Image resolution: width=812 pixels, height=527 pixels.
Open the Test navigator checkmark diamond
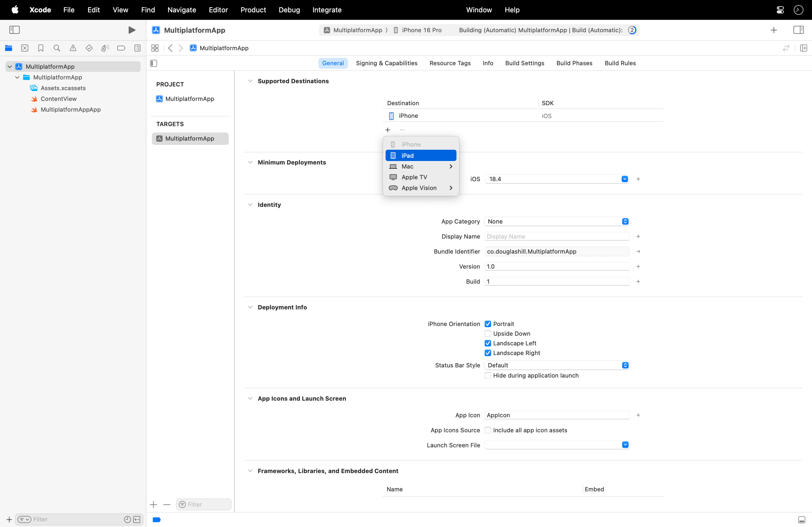coord(89,48)
